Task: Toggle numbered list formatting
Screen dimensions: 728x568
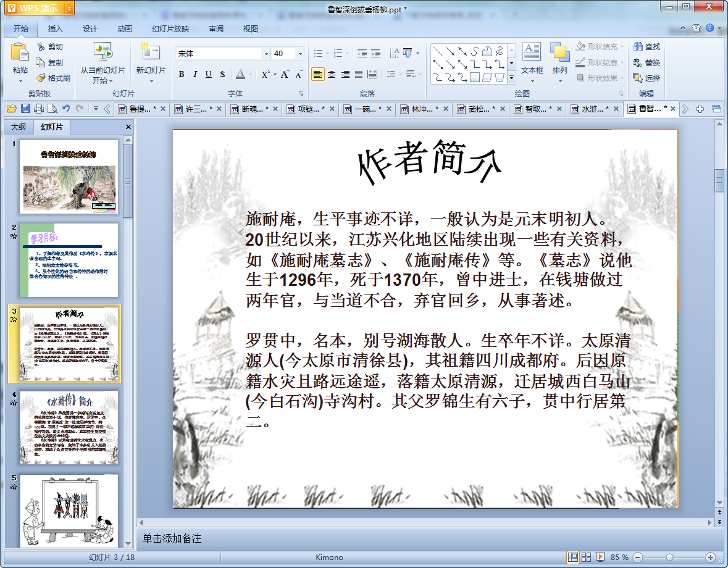Action: click(x=338, y=53)
